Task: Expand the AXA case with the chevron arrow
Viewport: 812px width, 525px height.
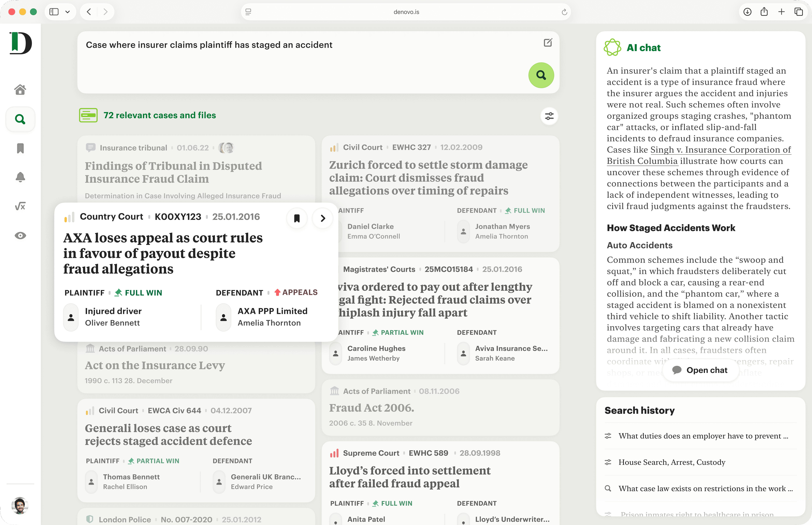Action: (322, 218)
